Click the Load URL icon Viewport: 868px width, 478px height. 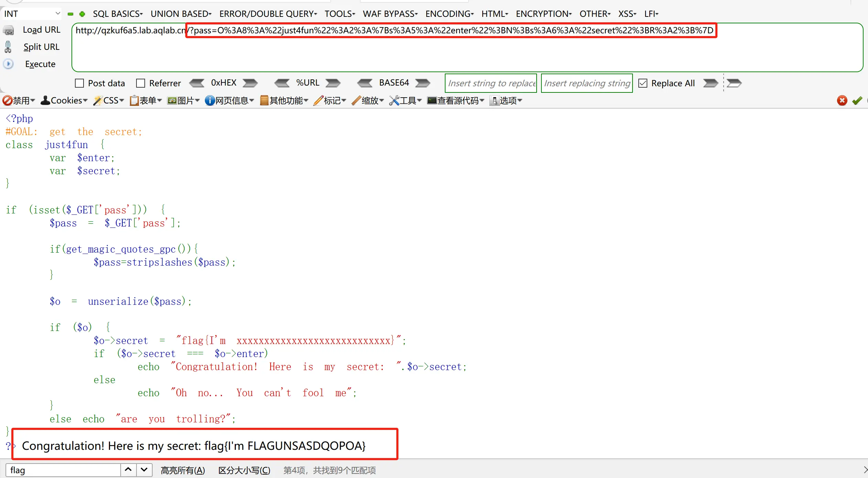(9, 30)
